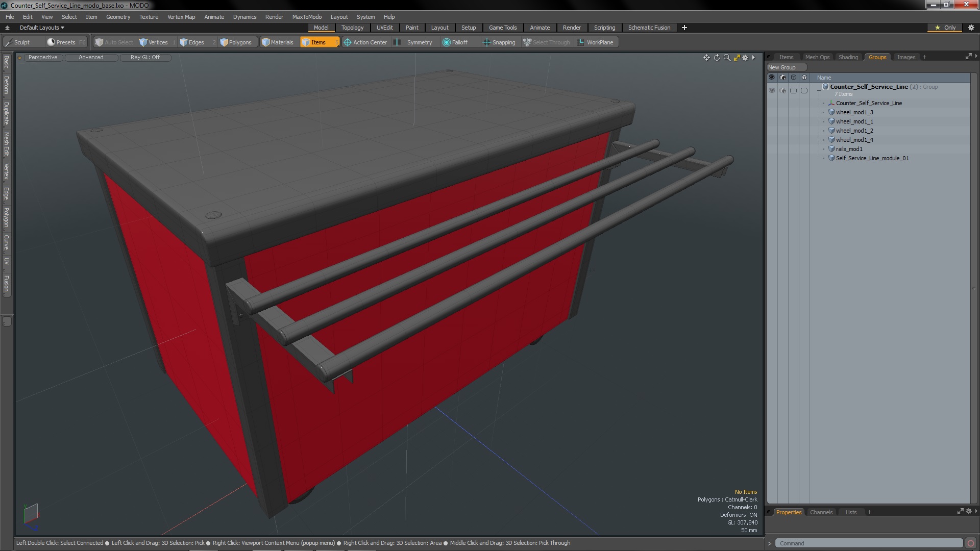
Task: Switch to the Lists tab
Action: pyautogui.click(x=851, y=512)
